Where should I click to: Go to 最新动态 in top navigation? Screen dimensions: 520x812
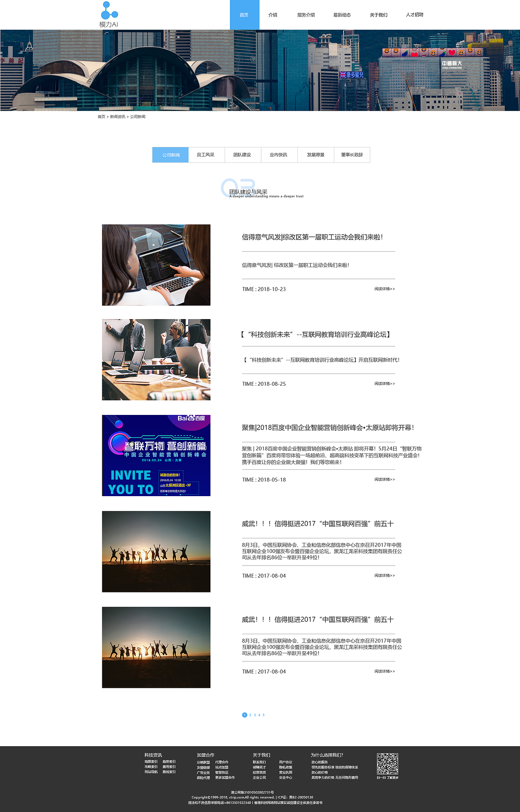(x=342, y=15)
